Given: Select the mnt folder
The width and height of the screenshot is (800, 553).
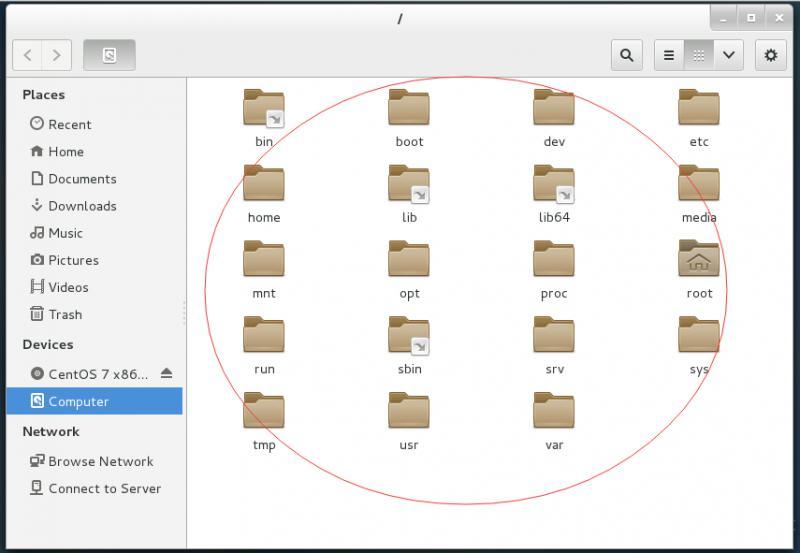Looking at the screenshot, I should pos(264,259).
